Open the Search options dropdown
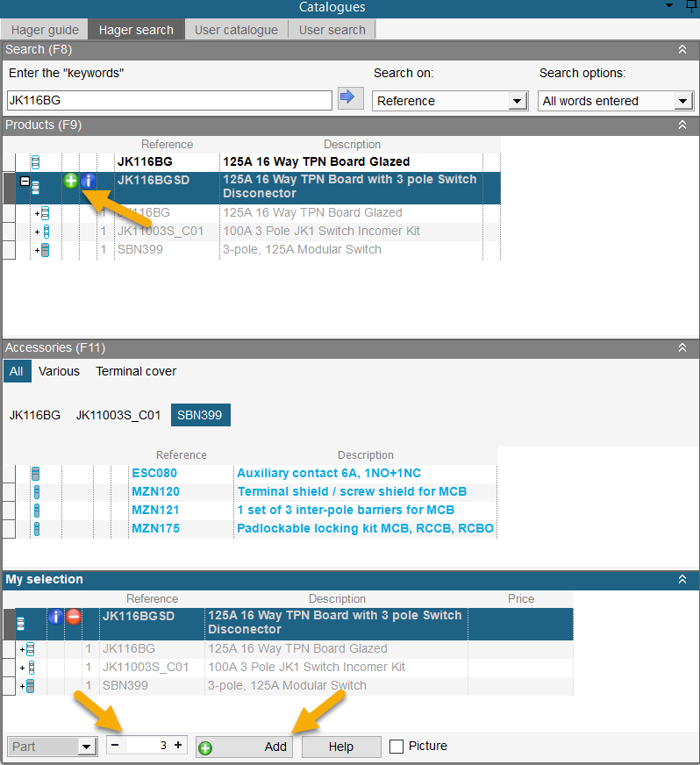Screen dimensions: 700x765 point(683,101)
